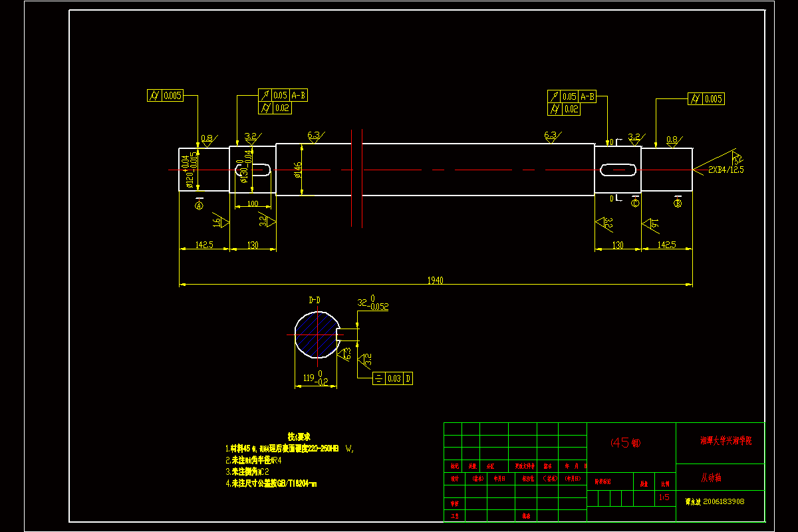
Task: Click the overall length dimension "1940"
Action: pyautogui.click(x=436, y=280)
